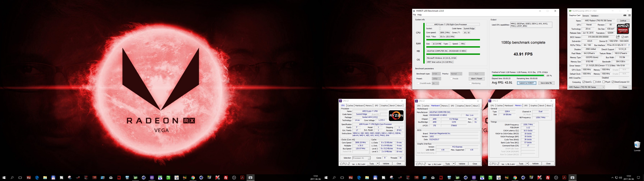644x181 pixels.
Task: Click the GPU-Z screenshot camera icon
Action: 625,15
